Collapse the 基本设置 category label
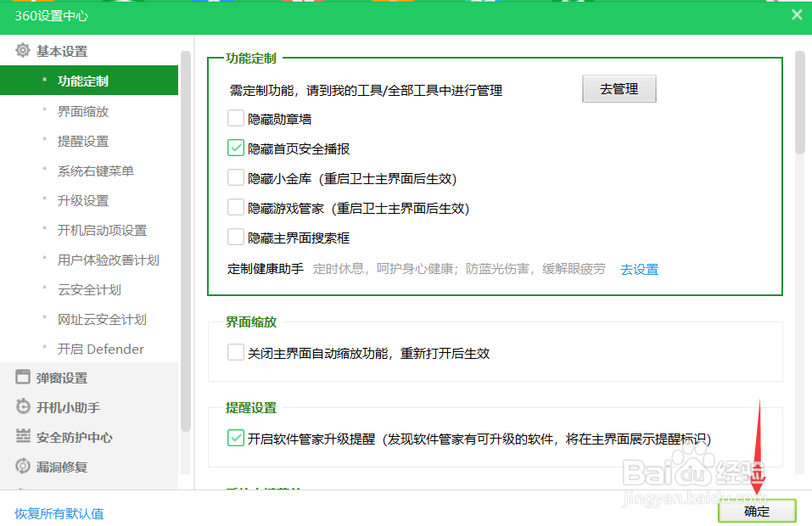Image resolution: width=812 pixels, height=526 pixels. tap(62, 51)
